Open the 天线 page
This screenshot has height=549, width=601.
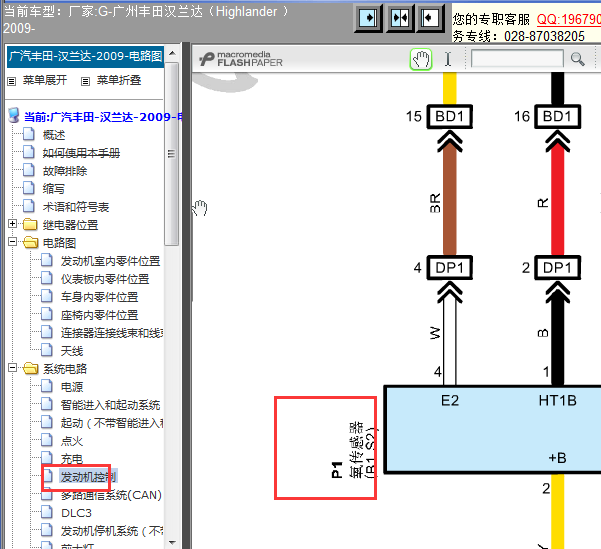coord(72,351)
